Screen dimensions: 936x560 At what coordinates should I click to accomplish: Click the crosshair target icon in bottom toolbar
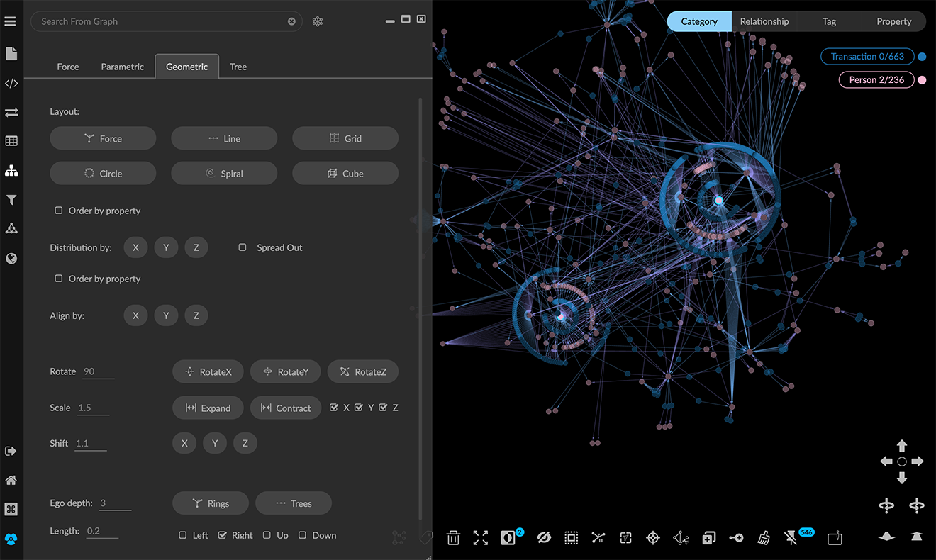tap(653, 538)
